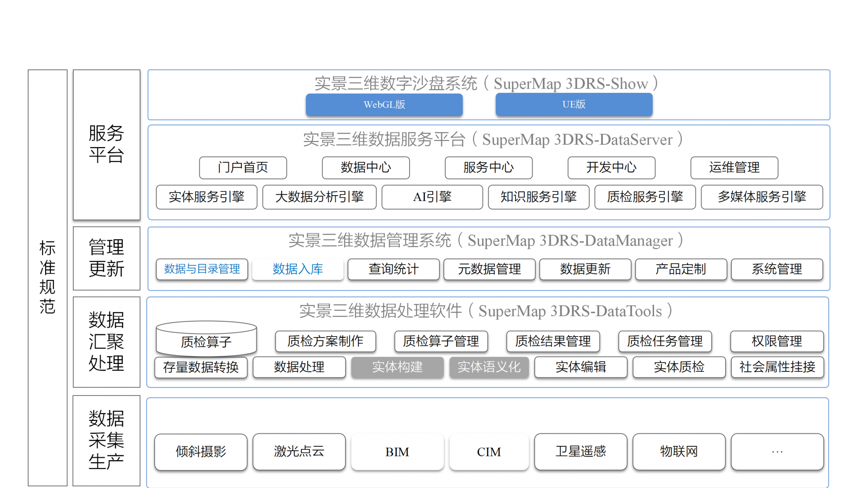This screenshot has height=488, width=868.
Task: Click 倾斜摄影 box
Action: pyautogui.click(x=201, y=452)
